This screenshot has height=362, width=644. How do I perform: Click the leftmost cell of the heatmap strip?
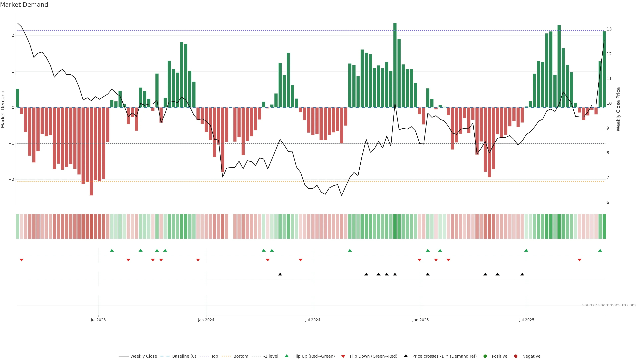(x=17, y=226)
